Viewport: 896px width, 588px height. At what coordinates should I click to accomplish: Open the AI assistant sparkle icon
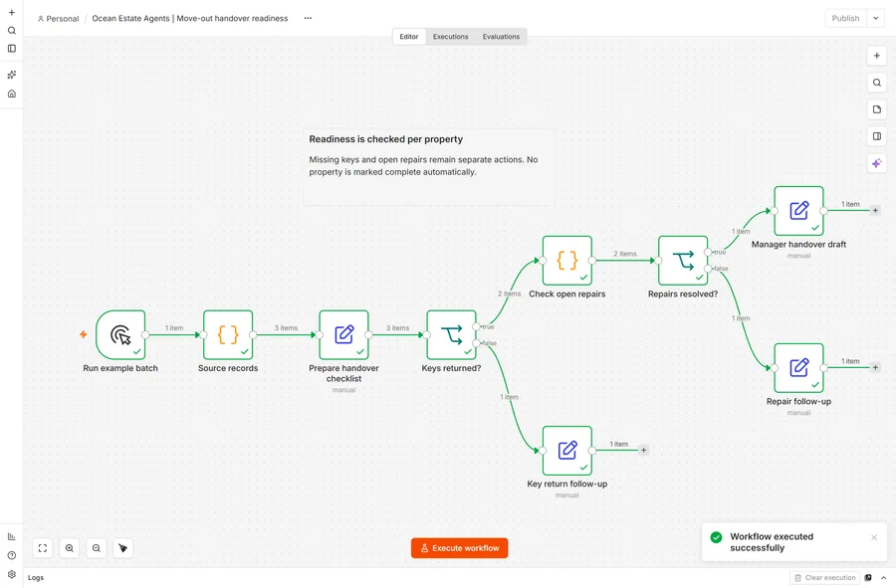coord(876,163)
